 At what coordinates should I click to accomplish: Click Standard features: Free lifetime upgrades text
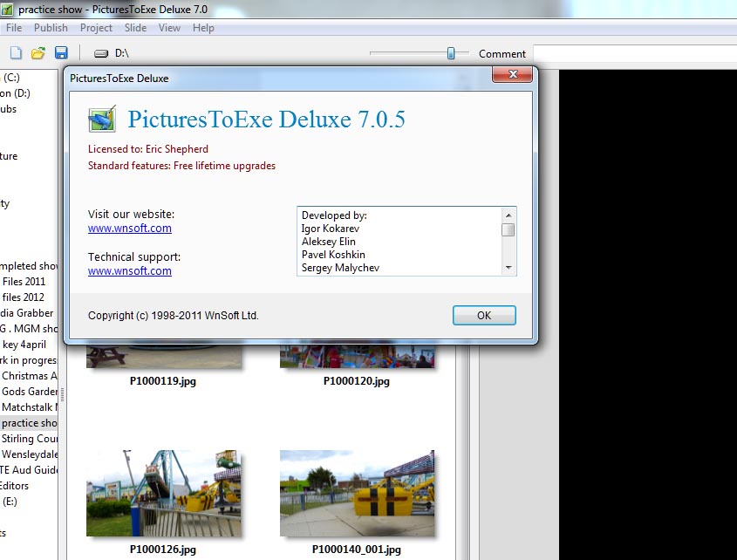tap(182, 166)
